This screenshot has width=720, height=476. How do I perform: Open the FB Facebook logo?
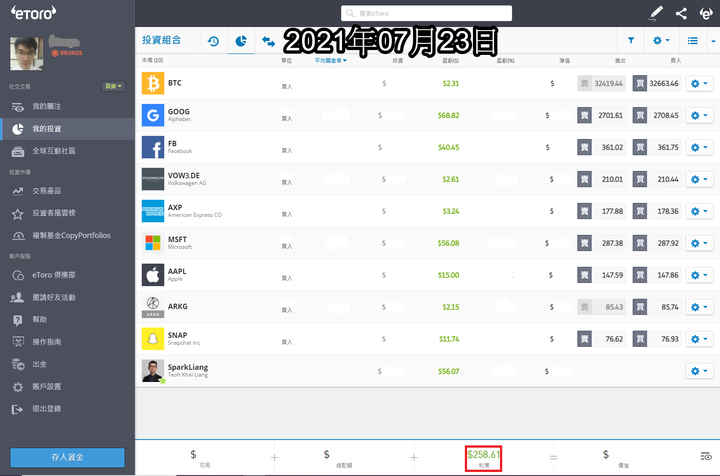pos(153,147)
